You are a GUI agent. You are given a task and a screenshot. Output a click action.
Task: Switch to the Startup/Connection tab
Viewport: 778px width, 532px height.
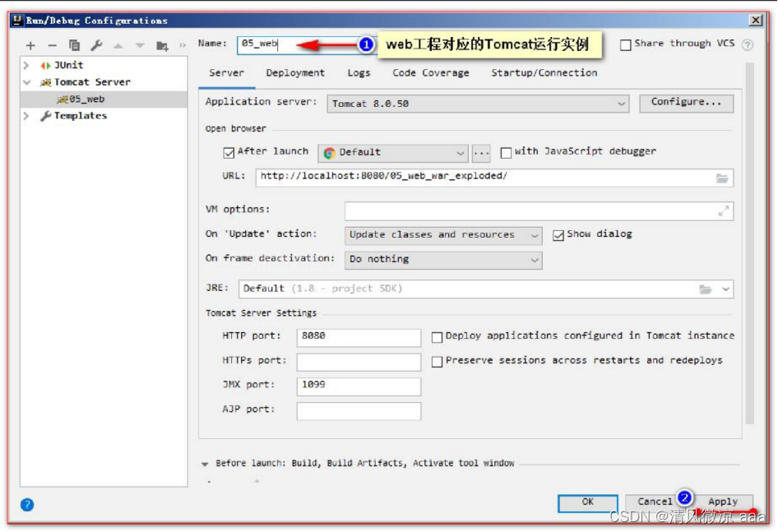point(544,73)
